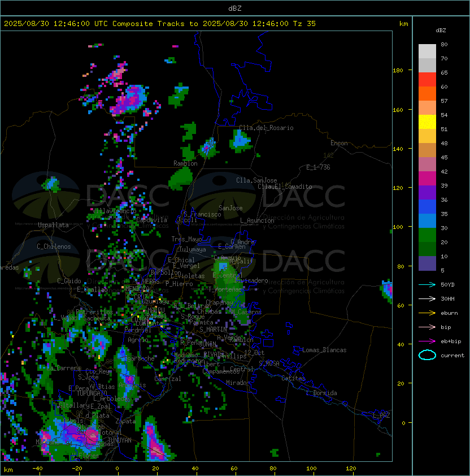Viewport: 470px width, 476px height.
Task: Click the MENDOZA city label
Action: point(137,289)
